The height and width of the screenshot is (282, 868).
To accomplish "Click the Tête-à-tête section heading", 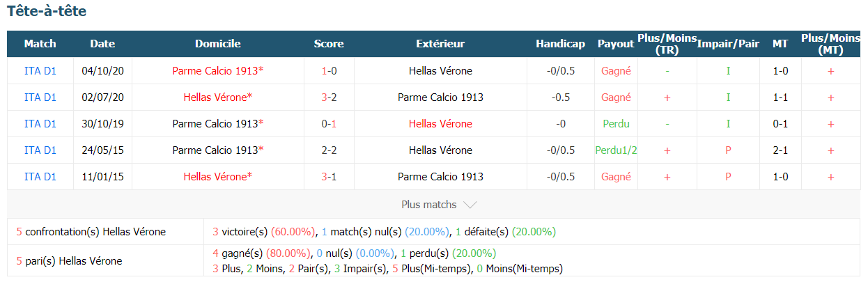I will coord(47,12).
